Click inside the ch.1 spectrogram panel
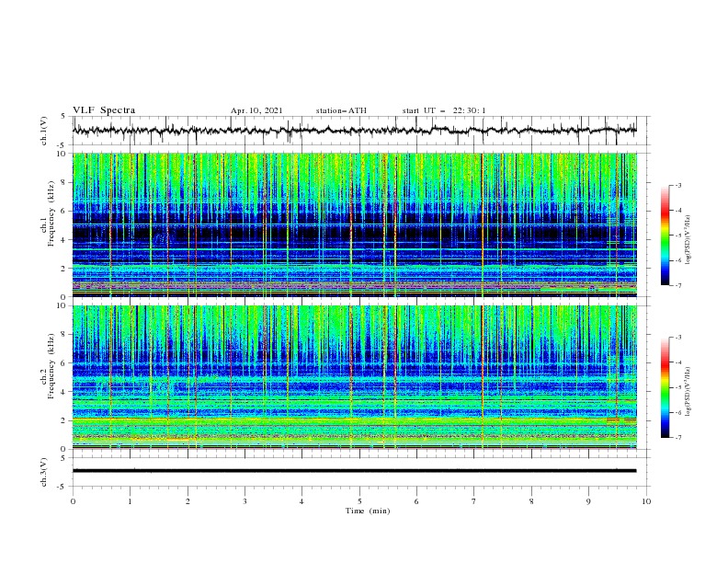 pos(354,224)
